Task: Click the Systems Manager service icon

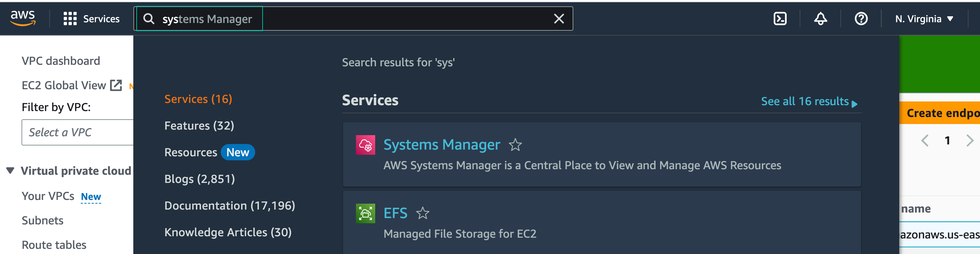Action: pos(366,145)
